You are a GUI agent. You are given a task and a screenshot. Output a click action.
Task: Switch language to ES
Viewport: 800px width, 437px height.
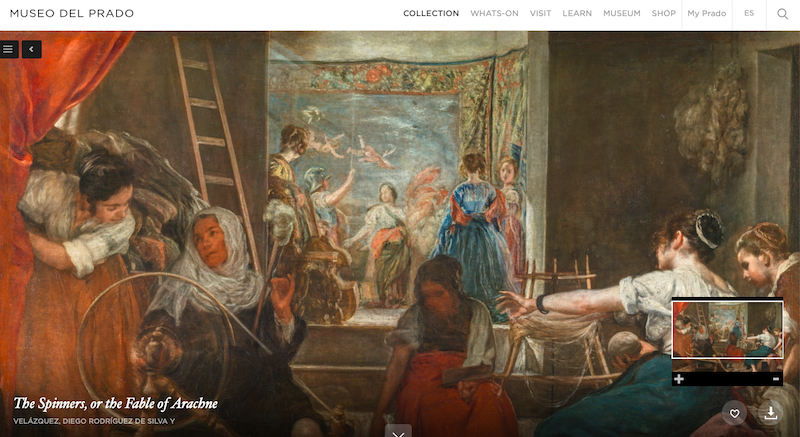[749, 13]
